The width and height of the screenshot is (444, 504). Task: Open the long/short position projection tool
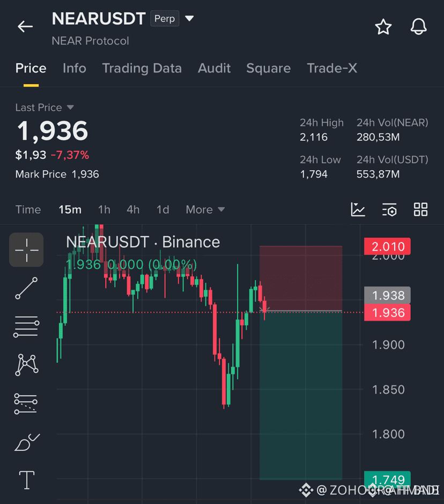[26, 404]
